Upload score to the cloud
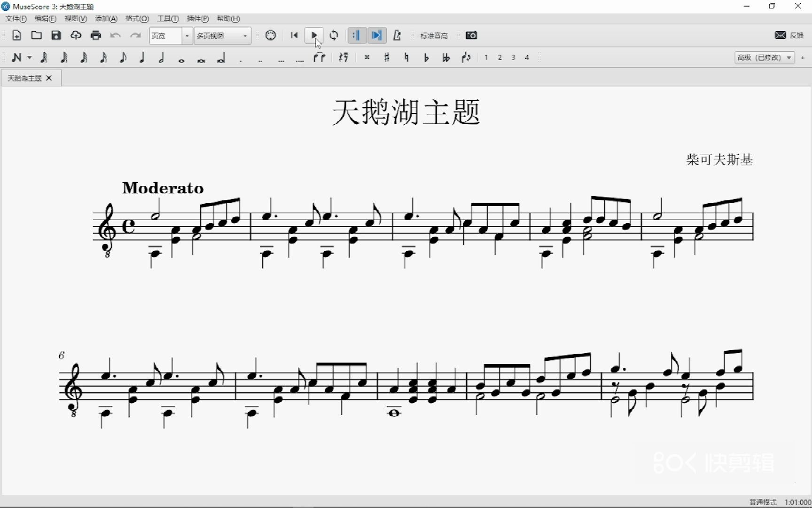 pyautogui.click(x=76, y=35)
